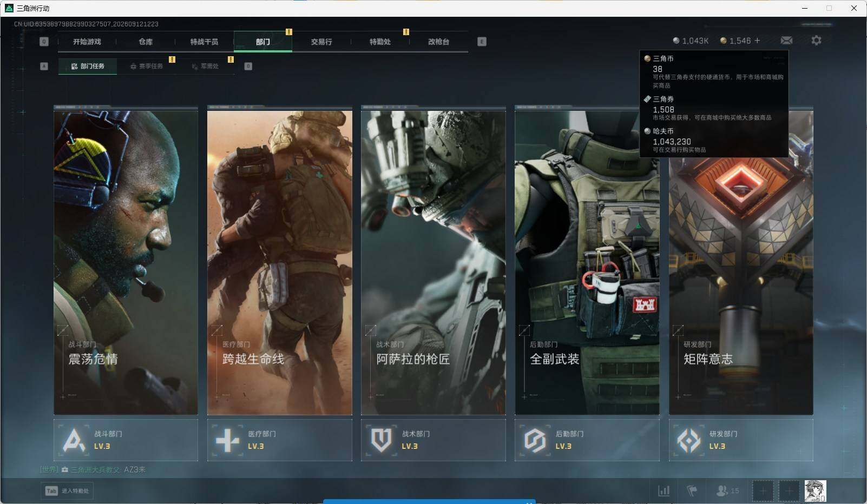Switch to the 开始游戏 tab
The width and height of the screenshot is (867, 504).
pos(87,42)
